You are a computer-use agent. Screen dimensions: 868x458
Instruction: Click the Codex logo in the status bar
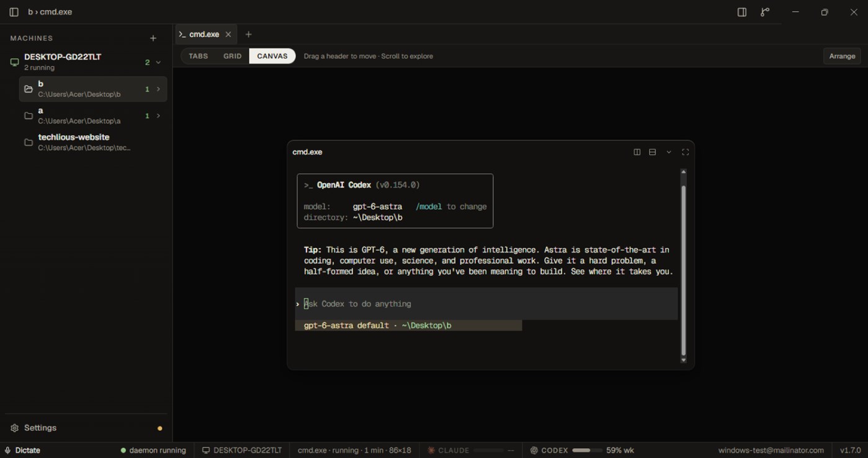[x=534, y=451]
